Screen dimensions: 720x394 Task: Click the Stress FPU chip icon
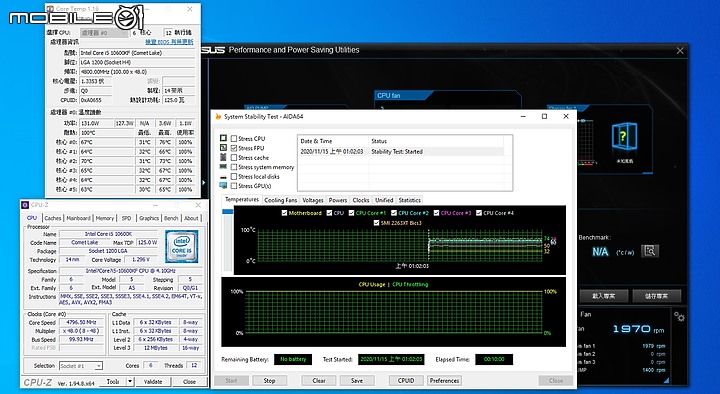point(223,148)
